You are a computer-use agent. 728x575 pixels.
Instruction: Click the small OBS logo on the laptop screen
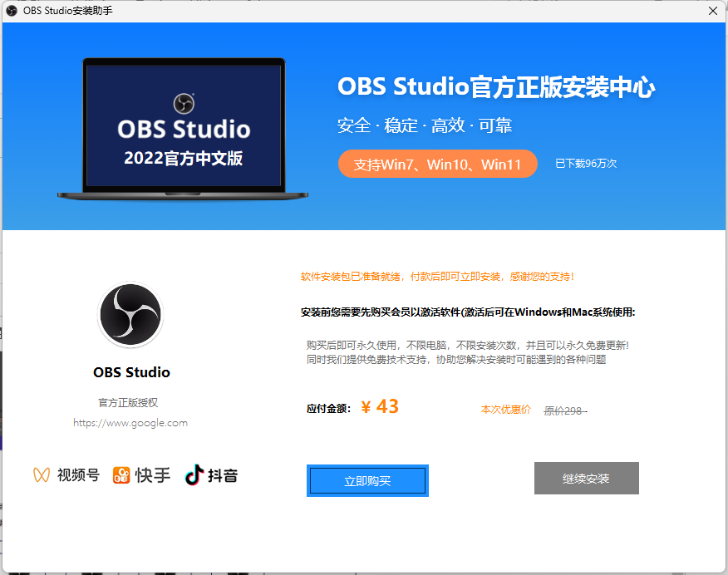[x=184, y=104]
